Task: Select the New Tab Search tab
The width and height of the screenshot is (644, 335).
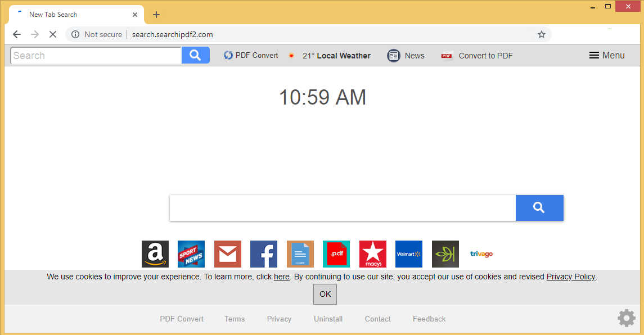Action: click(76, 15)
